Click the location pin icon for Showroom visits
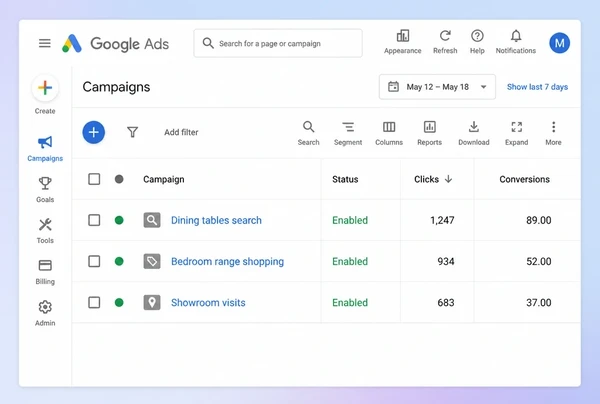The height and width of the screenshot is (404, 600). click(x=152, y=302)
